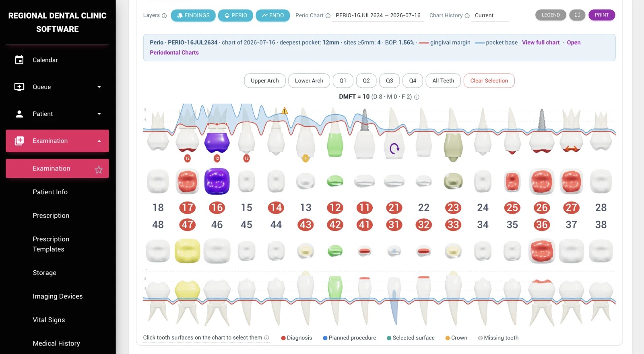Image resolution: width=644 pixels, height=354 pixels.
Task: Select quadrant Q1
Action: tap(343, 80)
